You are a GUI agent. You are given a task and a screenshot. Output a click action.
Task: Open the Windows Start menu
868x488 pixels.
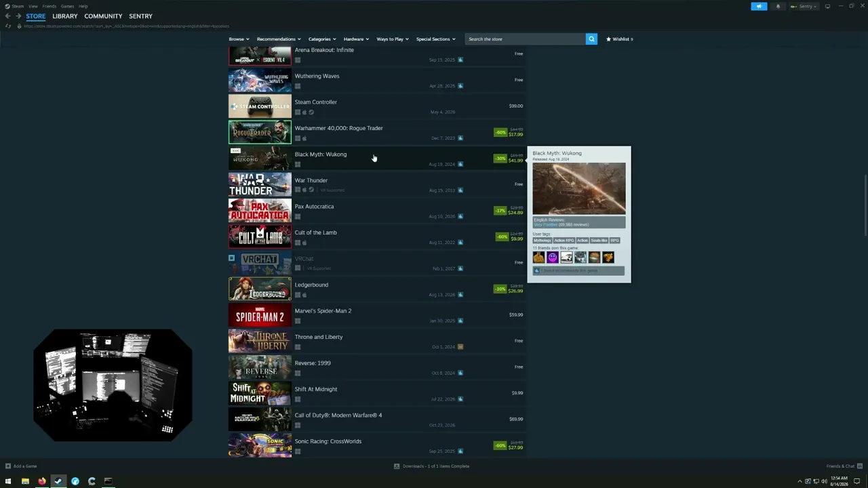click(x=8, y=481)
